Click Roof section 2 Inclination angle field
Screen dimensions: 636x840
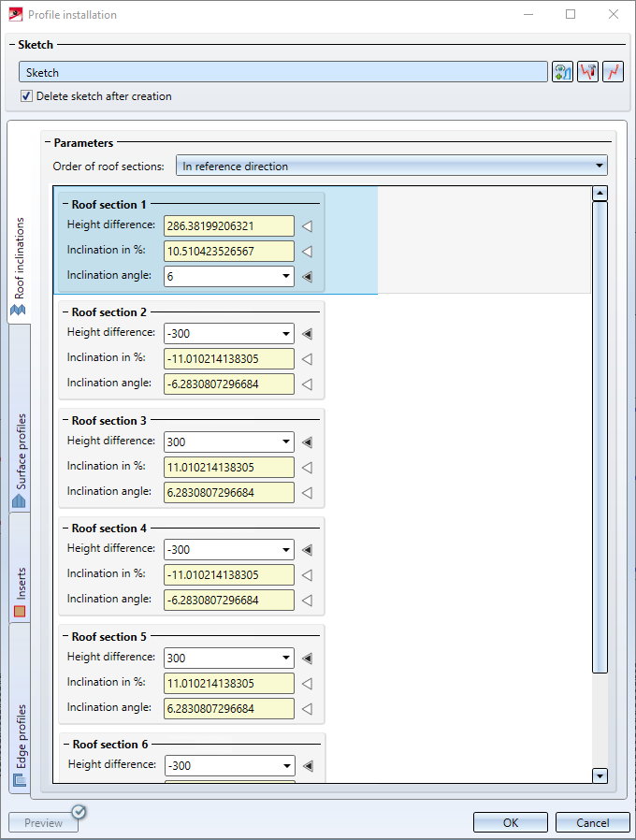tap(229, 384)
